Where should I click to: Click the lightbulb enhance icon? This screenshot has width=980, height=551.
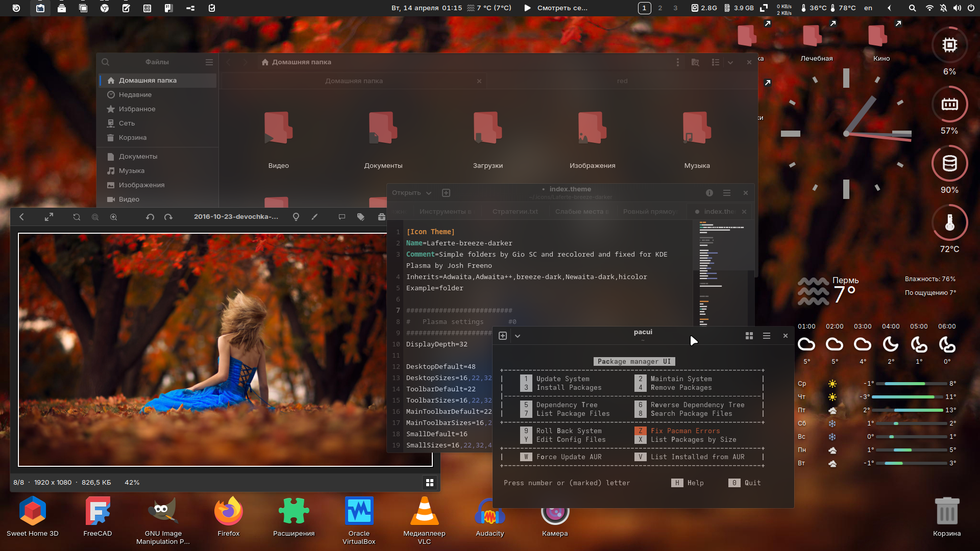click(296, 217)
